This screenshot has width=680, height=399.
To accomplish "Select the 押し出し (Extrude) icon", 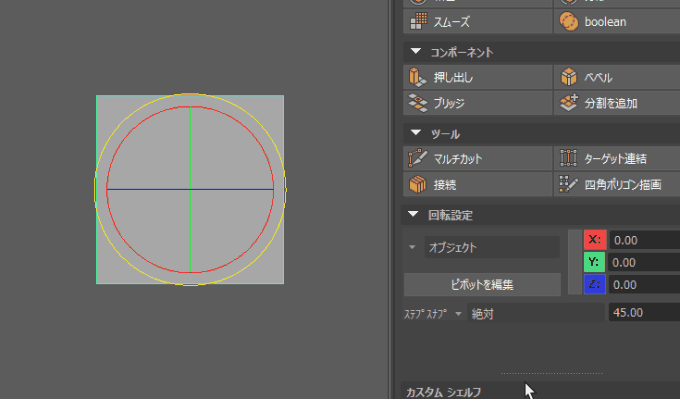I will click(x=418, y=77).
